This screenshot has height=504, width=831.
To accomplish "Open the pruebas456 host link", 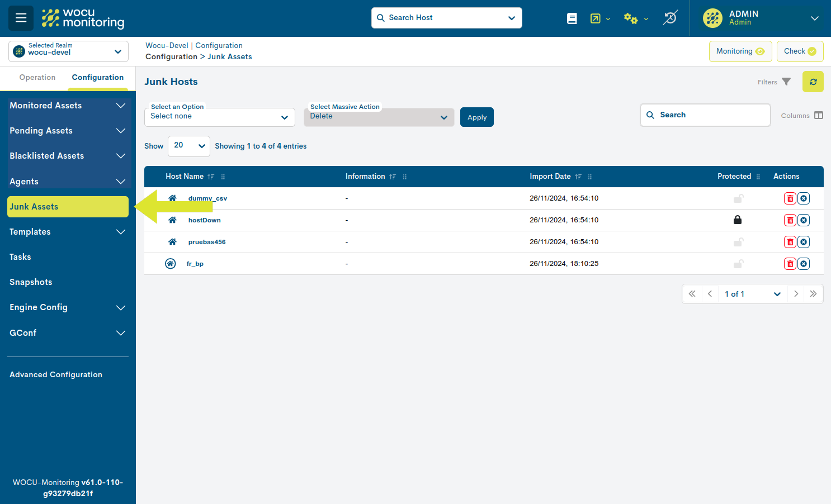I will 207,242.
